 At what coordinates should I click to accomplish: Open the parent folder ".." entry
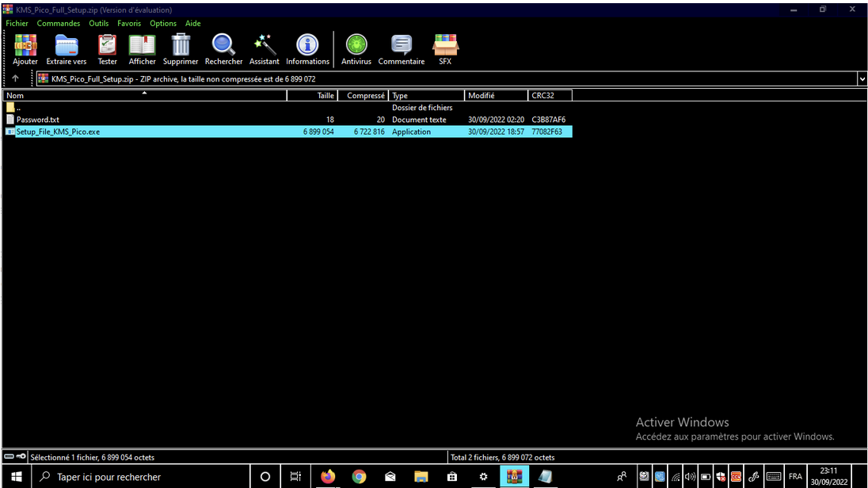point(17,108)
